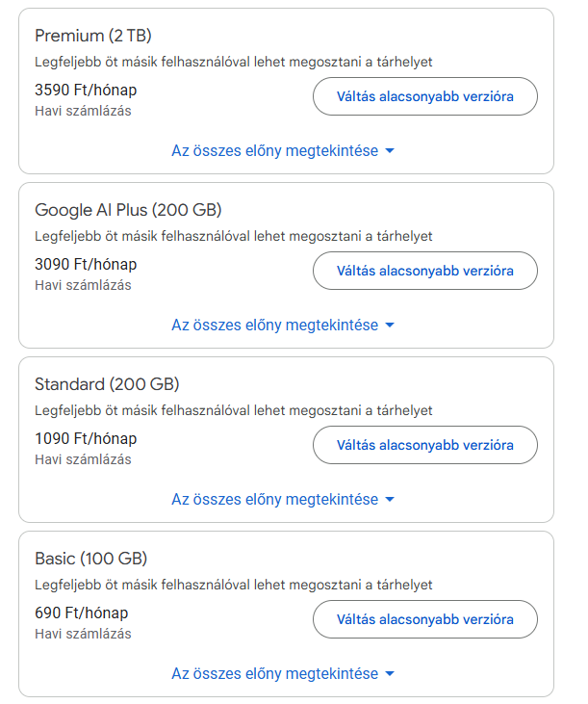View all benefits of the Basic plan
Image resolution: width=588 pixels, height=704 pixels.
tap(274, 674)
